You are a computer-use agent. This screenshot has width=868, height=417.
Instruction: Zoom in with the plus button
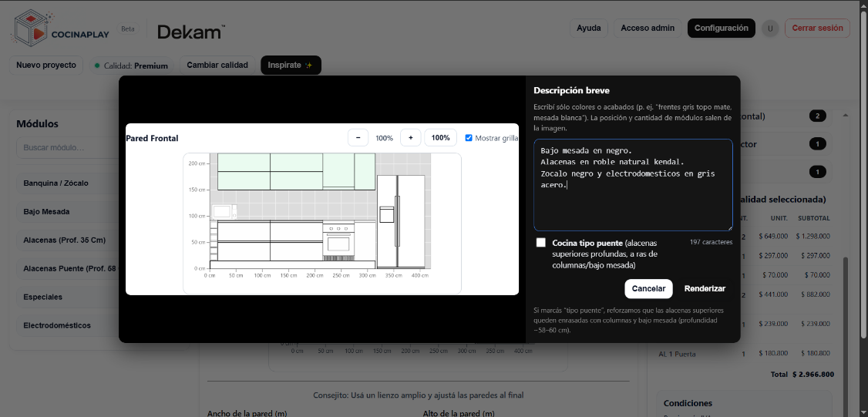(x=410, y=138)
